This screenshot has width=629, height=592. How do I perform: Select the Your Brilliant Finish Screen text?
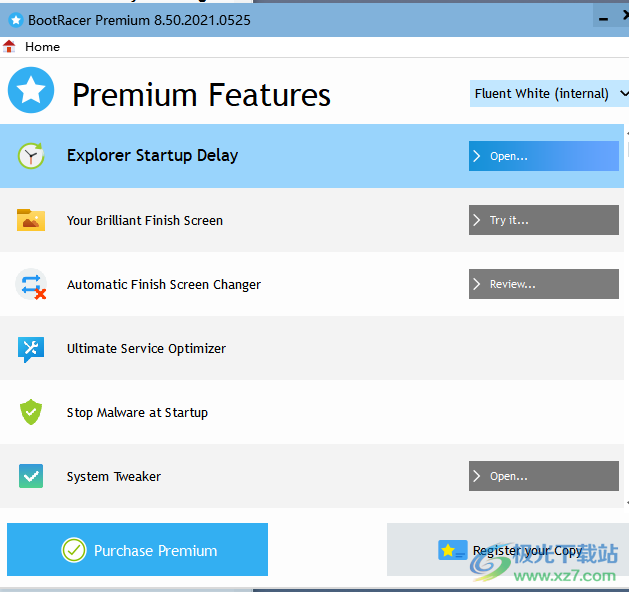(x=145, y=220)
